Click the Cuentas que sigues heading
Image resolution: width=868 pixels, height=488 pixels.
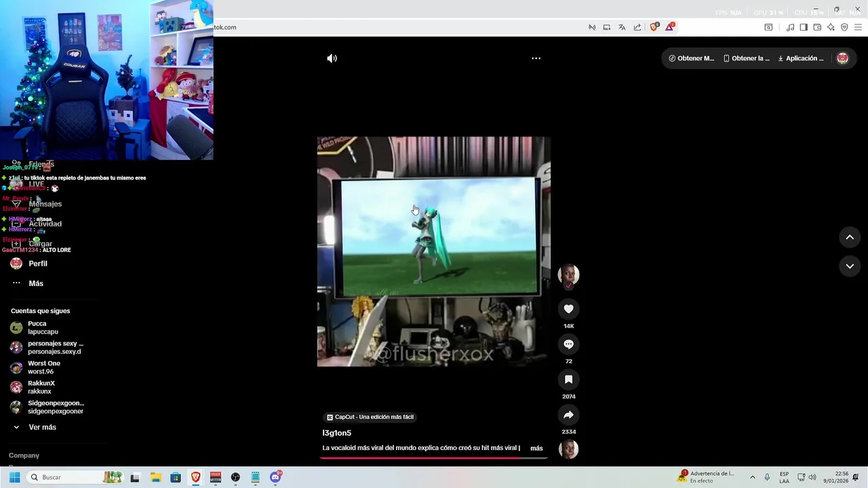(40, 311)
